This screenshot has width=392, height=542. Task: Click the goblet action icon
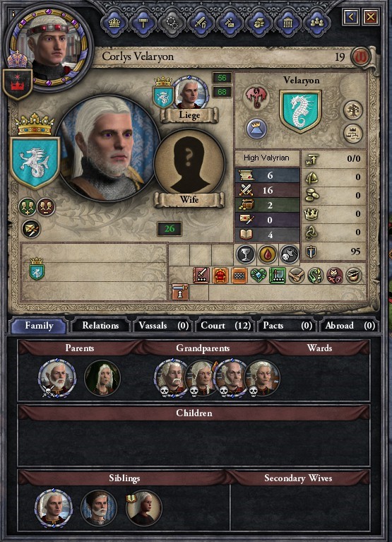246,254
